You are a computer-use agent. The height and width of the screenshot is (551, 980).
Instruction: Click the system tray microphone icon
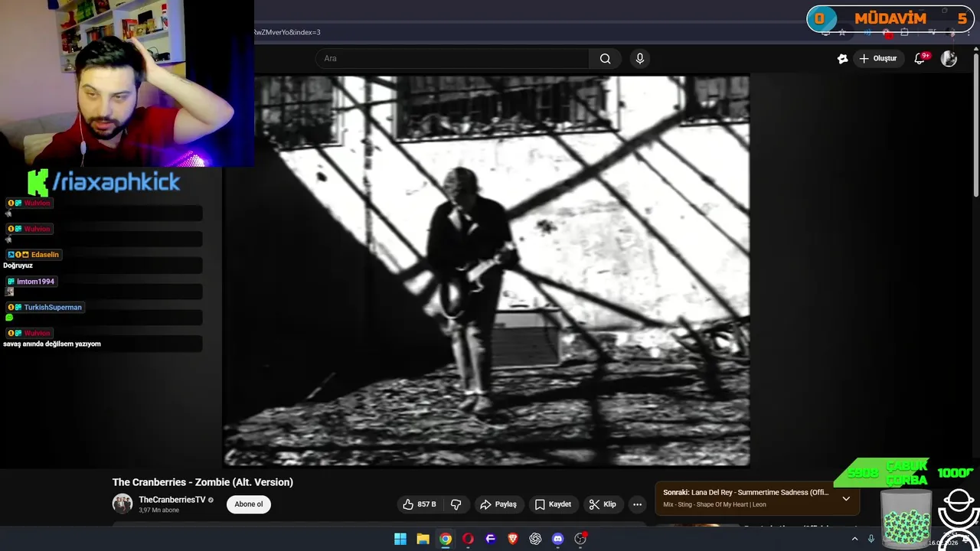pyautogui.click(x=871, y=539)
